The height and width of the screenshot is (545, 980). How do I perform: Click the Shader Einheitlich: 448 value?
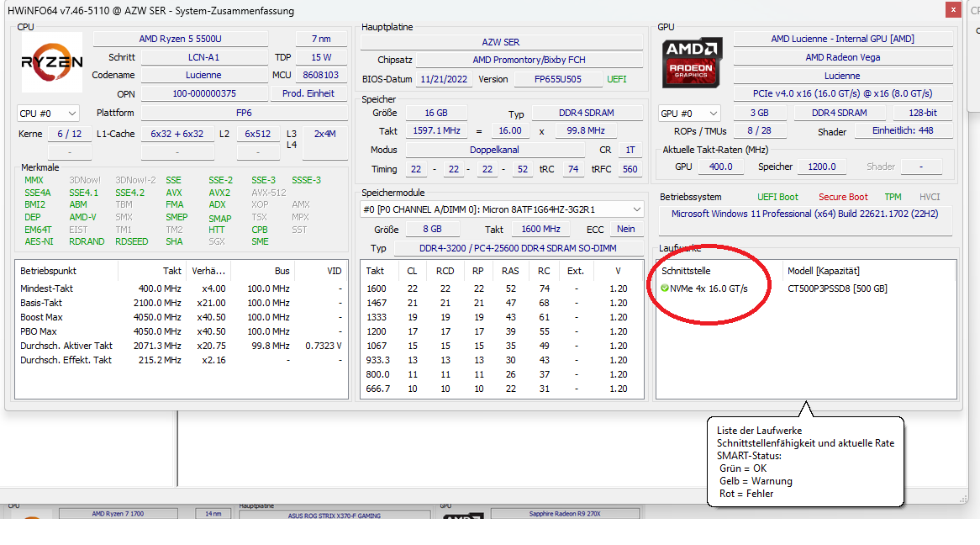point(903,130)
